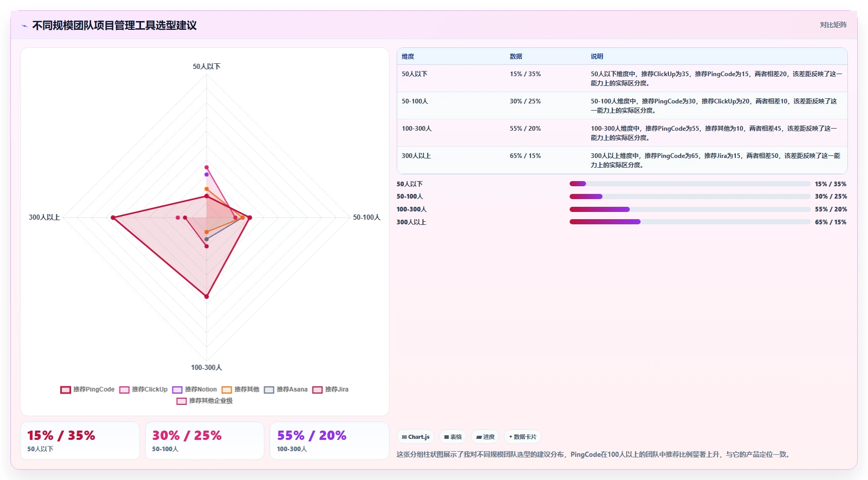Click the 表格 tag chip

click(453, 437)
